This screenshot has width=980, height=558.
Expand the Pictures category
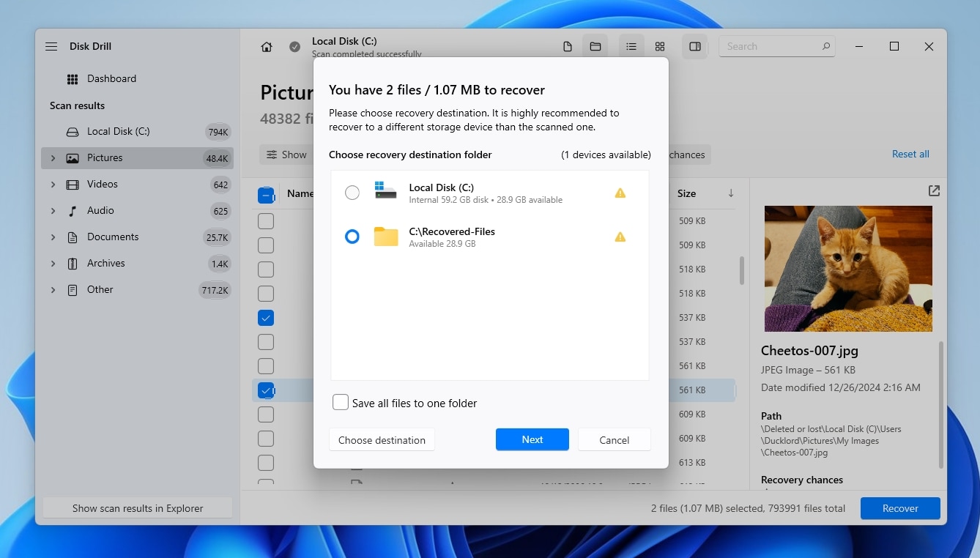tap(52, 157)
